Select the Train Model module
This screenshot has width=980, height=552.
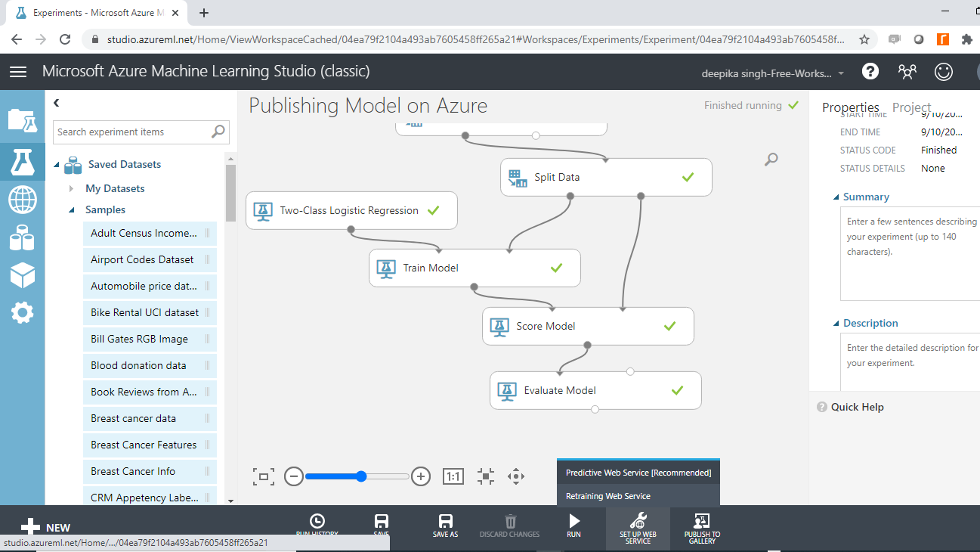point(475,268)
